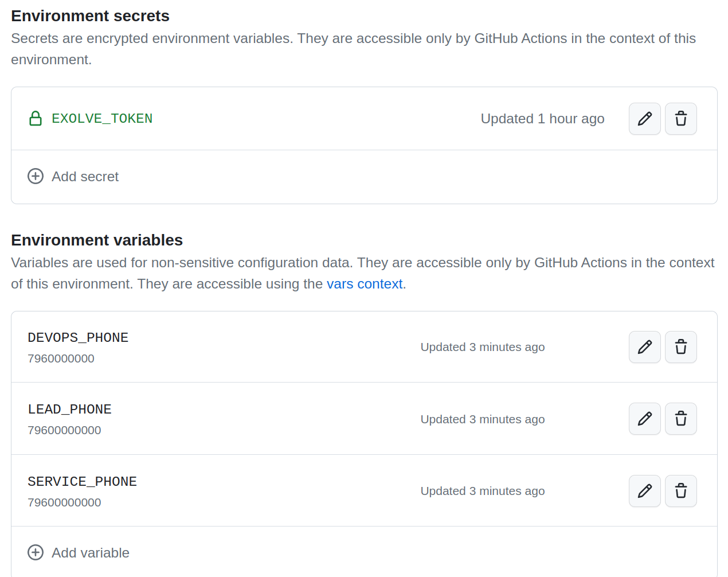Edit the LEAD_PHONE variable pencil icon
The height and width of the screenshot is (577, 728).
pos(644,419)
